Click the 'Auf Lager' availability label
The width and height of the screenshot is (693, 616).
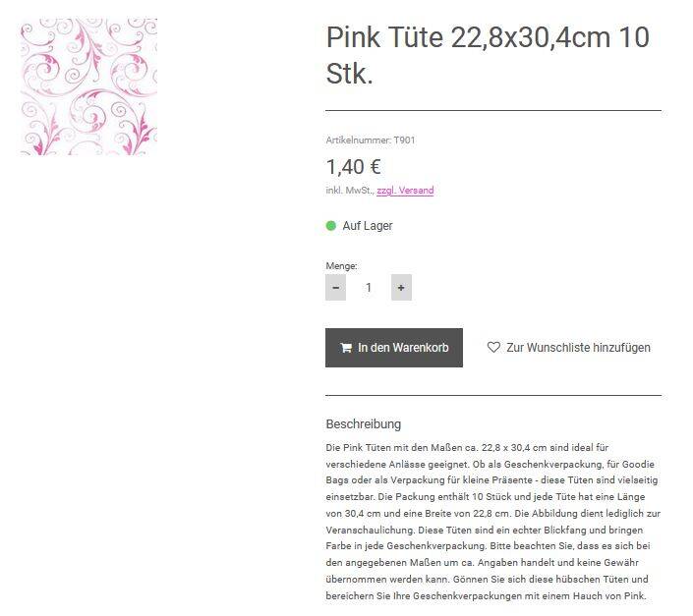pos(368,226)
